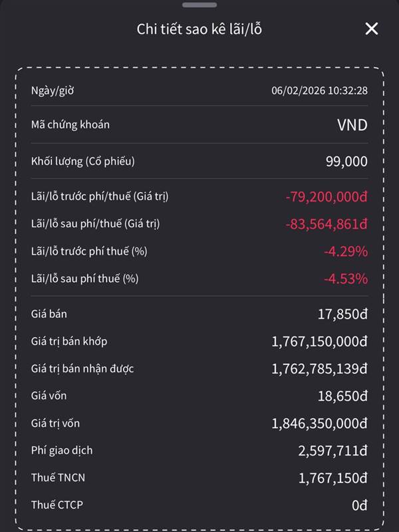Click the -4.53% after-fee loss percentage

346,279
